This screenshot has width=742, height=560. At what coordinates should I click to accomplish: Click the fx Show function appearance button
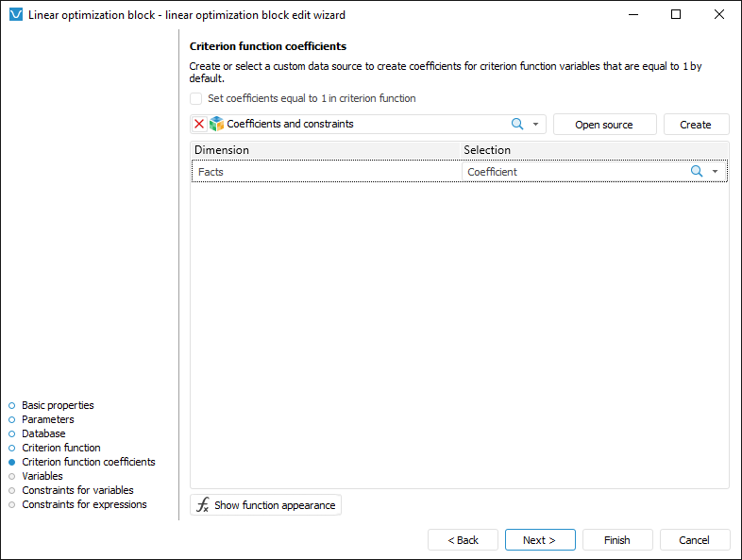[265, 505]
